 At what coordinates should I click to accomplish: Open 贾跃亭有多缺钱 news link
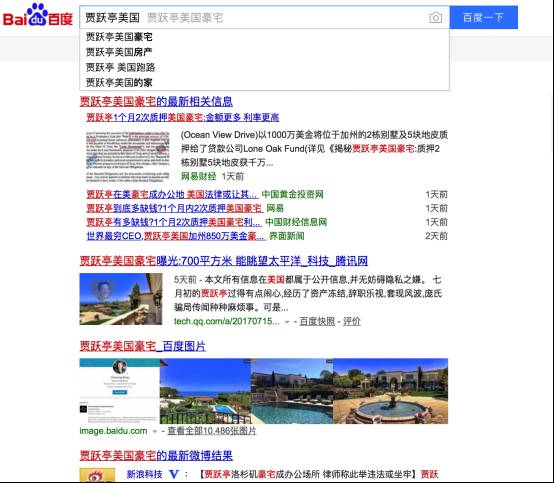pyautogui.click(x=173, y=222)
